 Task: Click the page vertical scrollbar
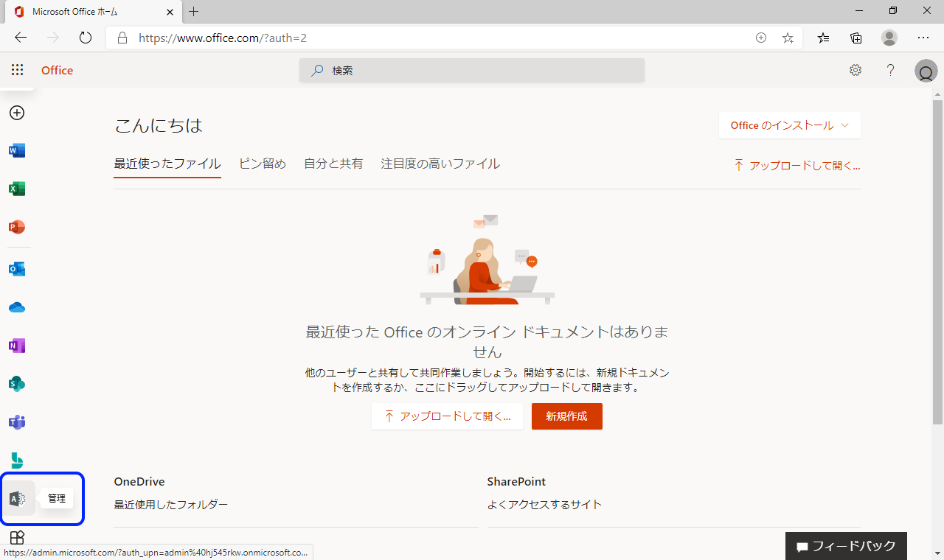(937, 262)
